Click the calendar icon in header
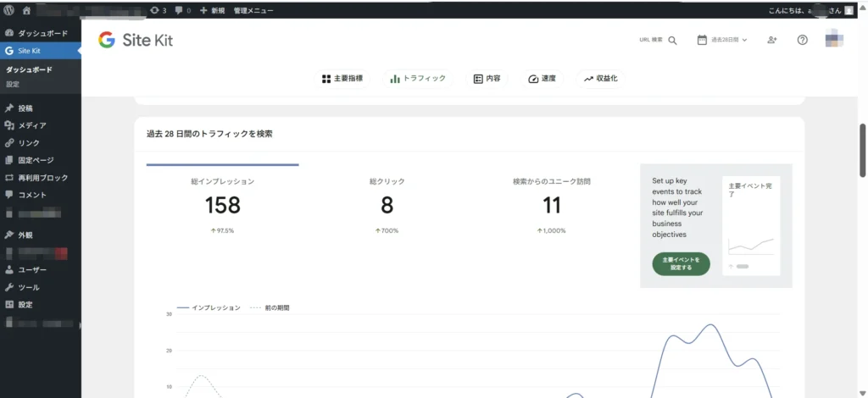Viewport: 868px width, 398px height. pos(702,40)
